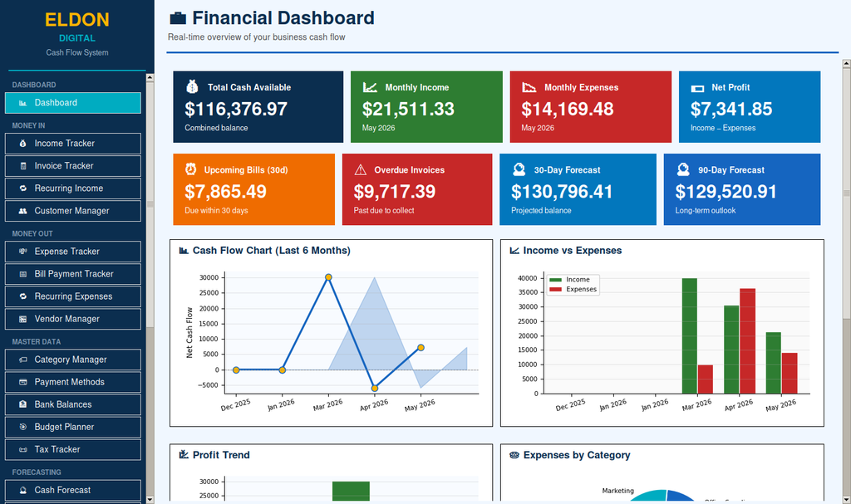The height and width of the screenshot is (504, 851).
Task: Click the ELDON logo text
Action: click(77, 20)
